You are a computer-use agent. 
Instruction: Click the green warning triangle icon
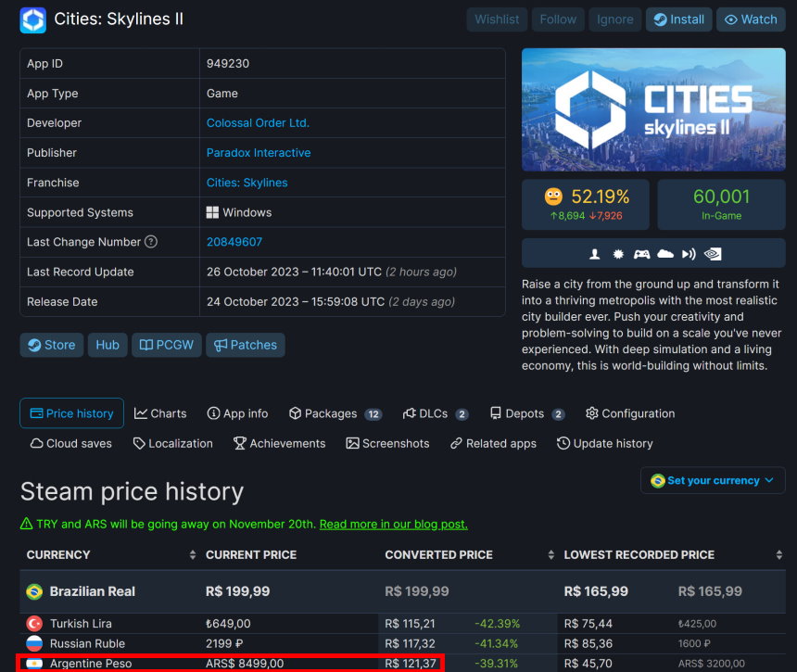(27, 524)
